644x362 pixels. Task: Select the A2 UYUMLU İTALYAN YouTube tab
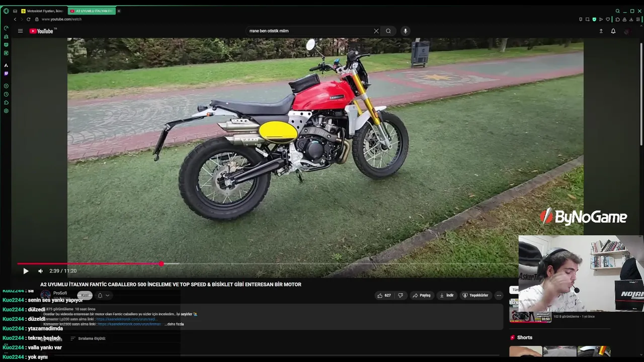pyautogui.click(x=92, y=11)
